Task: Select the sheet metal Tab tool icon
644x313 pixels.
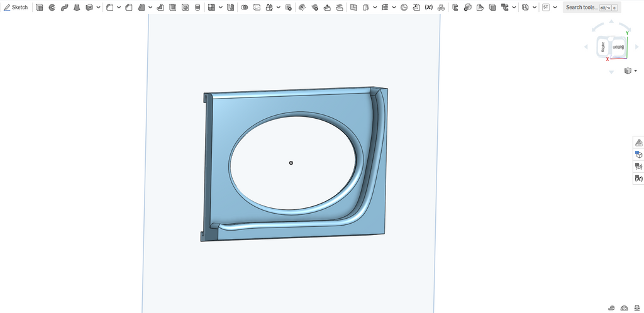Action: [x=492, y=8]
